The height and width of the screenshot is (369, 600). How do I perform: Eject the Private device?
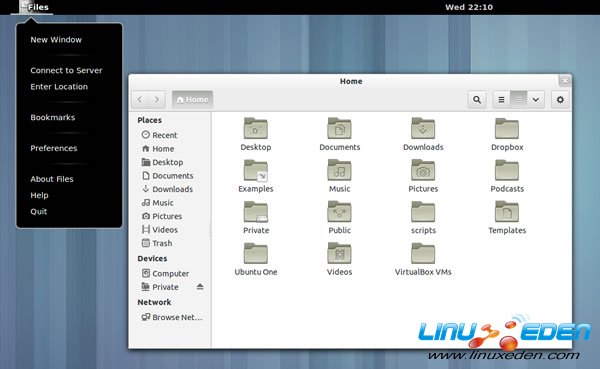pyautogui.click(x=200, y=287)
